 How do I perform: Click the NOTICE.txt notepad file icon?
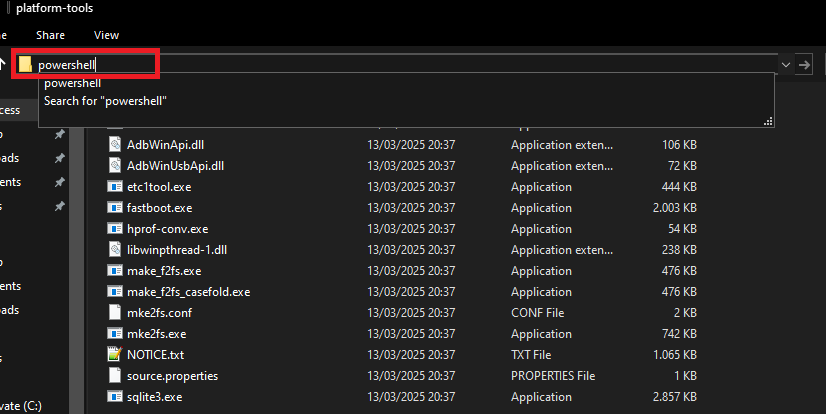[x=114, y=355]
